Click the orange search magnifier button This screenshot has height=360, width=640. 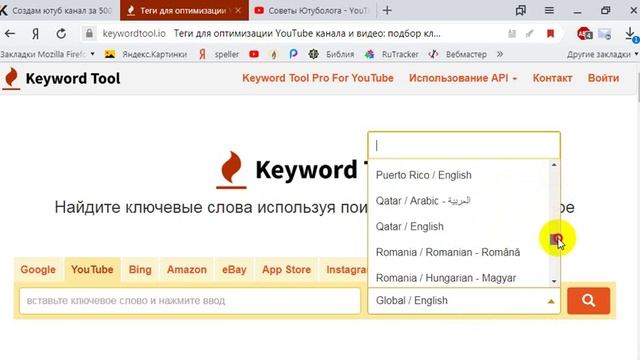(588, 301)
